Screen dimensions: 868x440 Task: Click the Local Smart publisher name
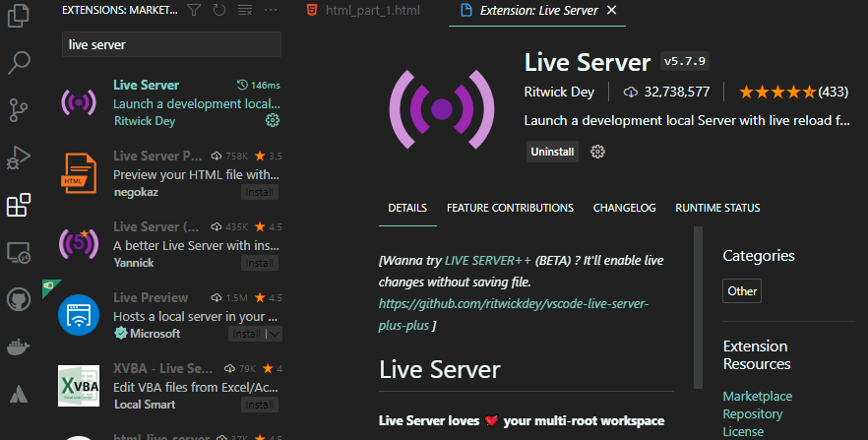tap(145, 405)
